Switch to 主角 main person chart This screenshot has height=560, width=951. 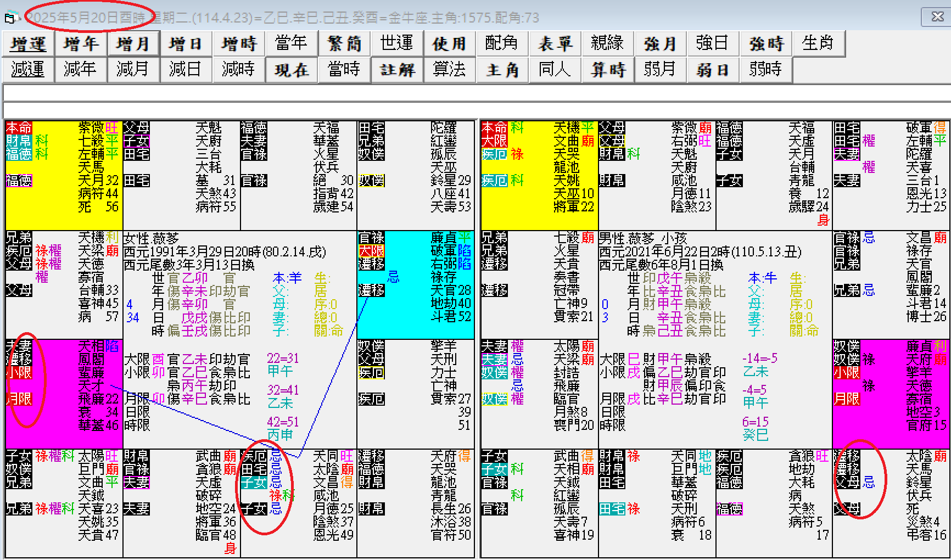tap(502, 70)
